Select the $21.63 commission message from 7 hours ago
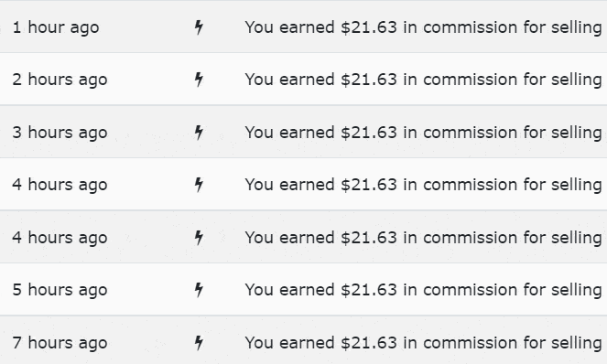 pos(424,343)
